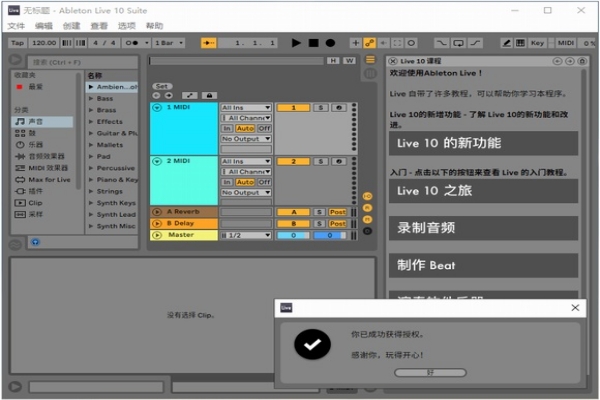
Task: Expand the Synth Lead folder
Action: click(x=91, y=214)
